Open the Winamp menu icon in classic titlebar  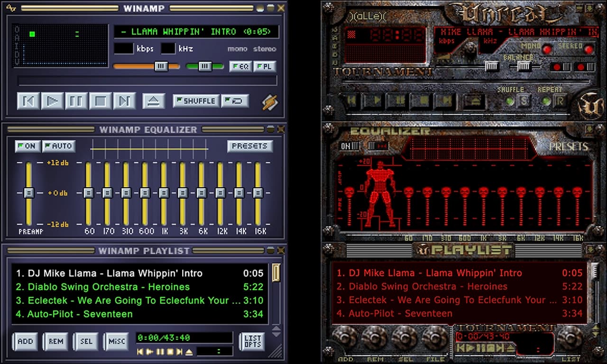[x=12, y=8]
